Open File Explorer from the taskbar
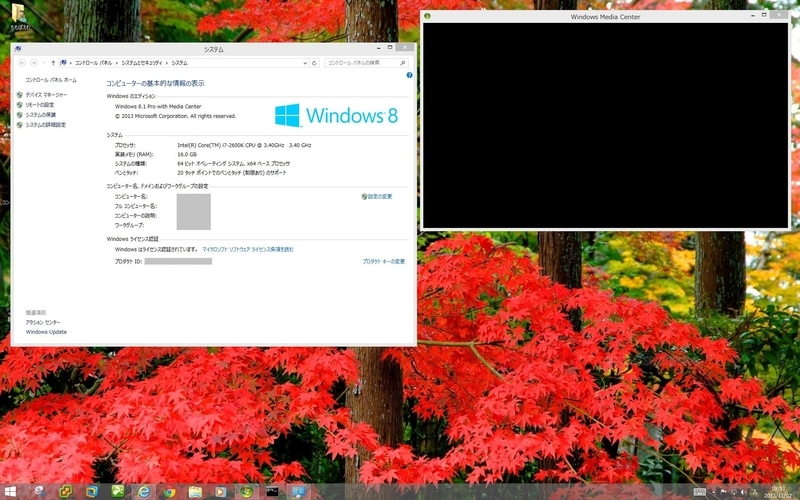This screenshot has height=500, width=800. click(195, 491)
